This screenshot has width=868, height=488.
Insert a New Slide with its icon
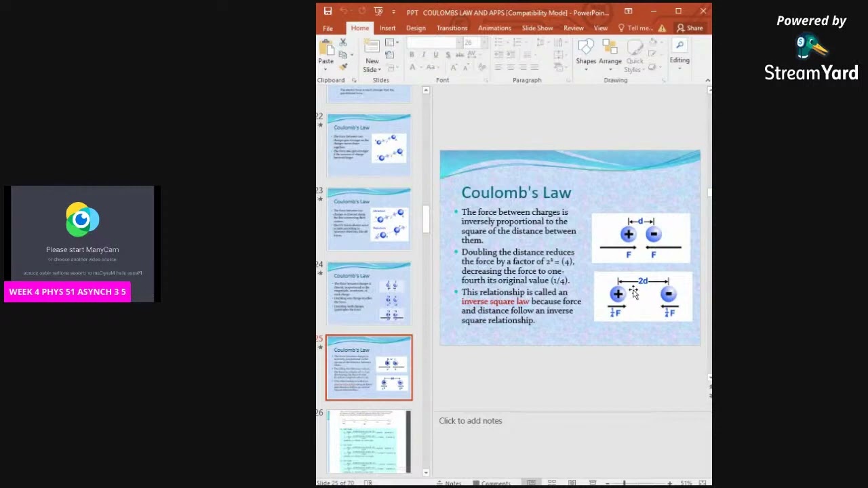372,46
